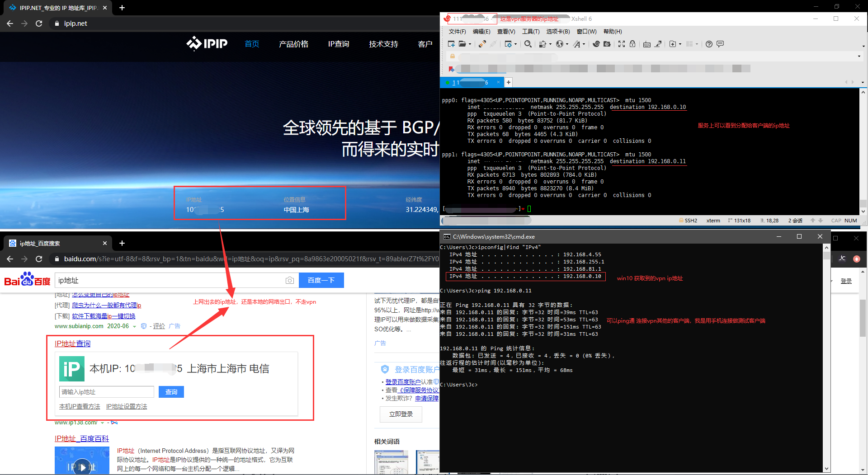Click the Xshell Disconnect toolbar icon
Screen dimensions: 868x475
(493, 44)
